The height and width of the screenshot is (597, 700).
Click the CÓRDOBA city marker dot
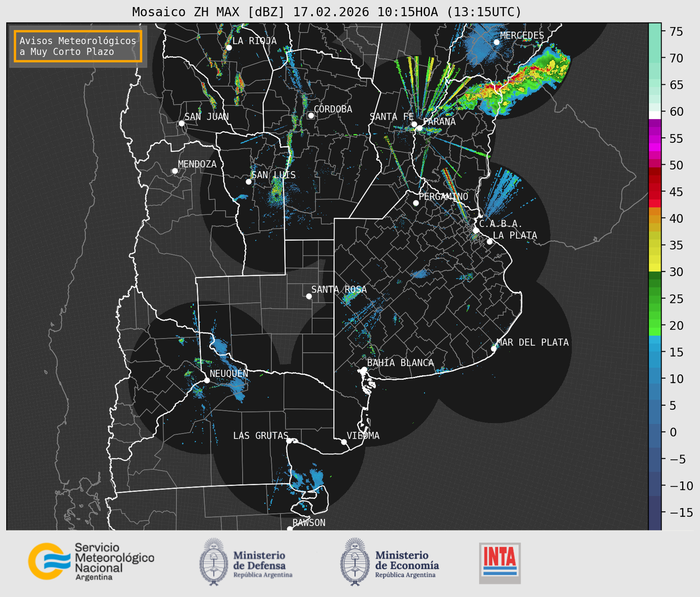coord(311,115)
